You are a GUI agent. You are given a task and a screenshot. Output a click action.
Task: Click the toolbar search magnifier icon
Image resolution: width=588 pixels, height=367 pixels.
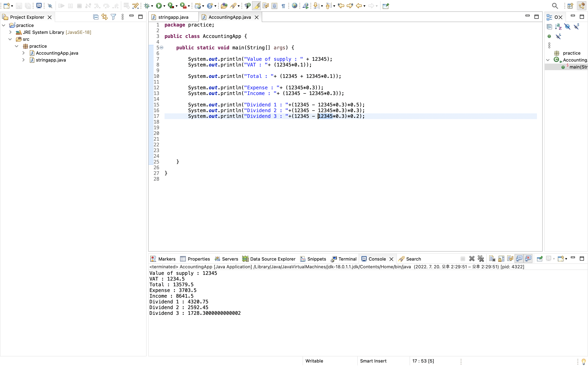[555, 6]
